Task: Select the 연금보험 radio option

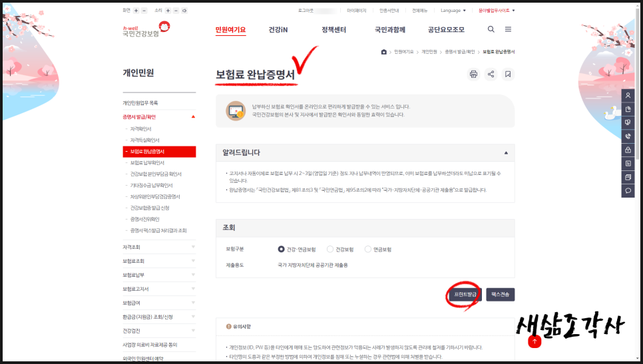Action: (x=368, y=250)
